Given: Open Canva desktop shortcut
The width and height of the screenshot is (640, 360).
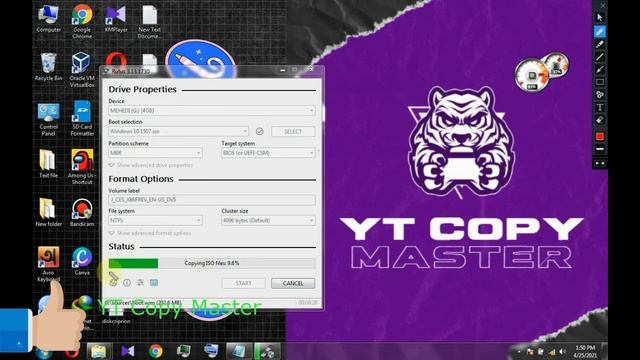Looking at the screenshot, I should pyautogui.click(x=82, y=261).
